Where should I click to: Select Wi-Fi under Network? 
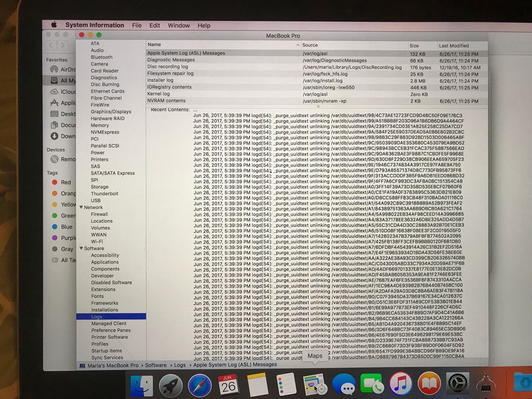click(97, 241)
